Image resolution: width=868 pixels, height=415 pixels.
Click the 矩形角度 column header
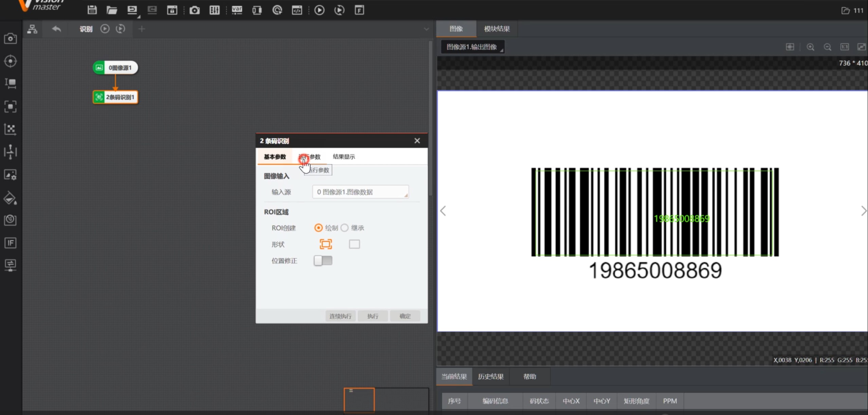coord(636,401)
